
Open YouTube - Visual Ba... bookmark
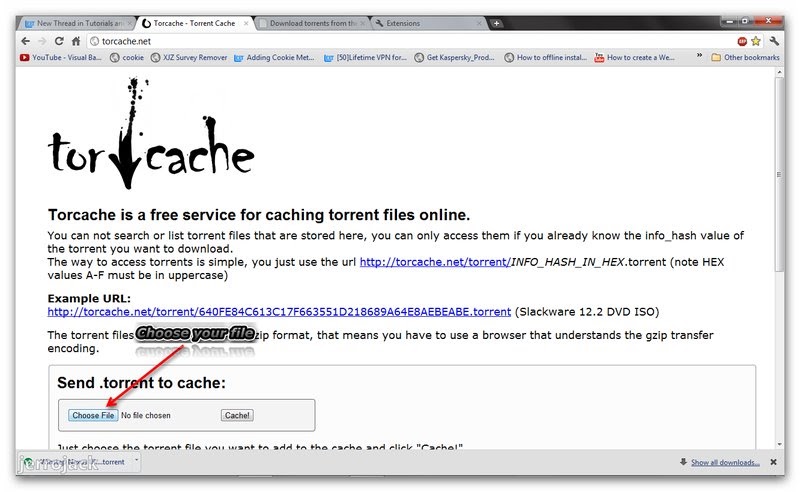pos(61,58)
